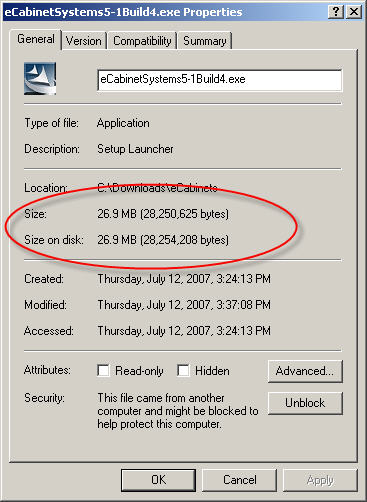
Task: Switch to the Version tab
Action: (x=84, y=41)
